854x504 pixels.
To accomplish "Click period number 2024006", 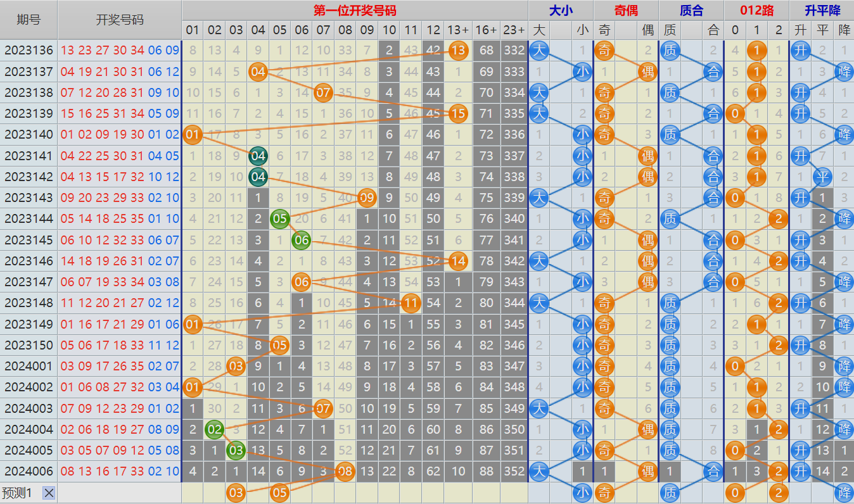I will tap(29, 471).
